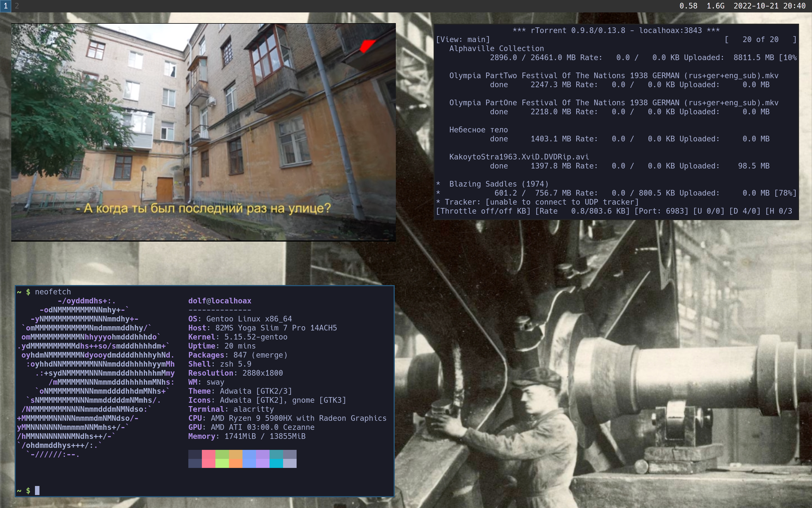Click the orange swatch in neofetch color palette
The width and height of the screenshot is (812, 508).
point(235,459)
